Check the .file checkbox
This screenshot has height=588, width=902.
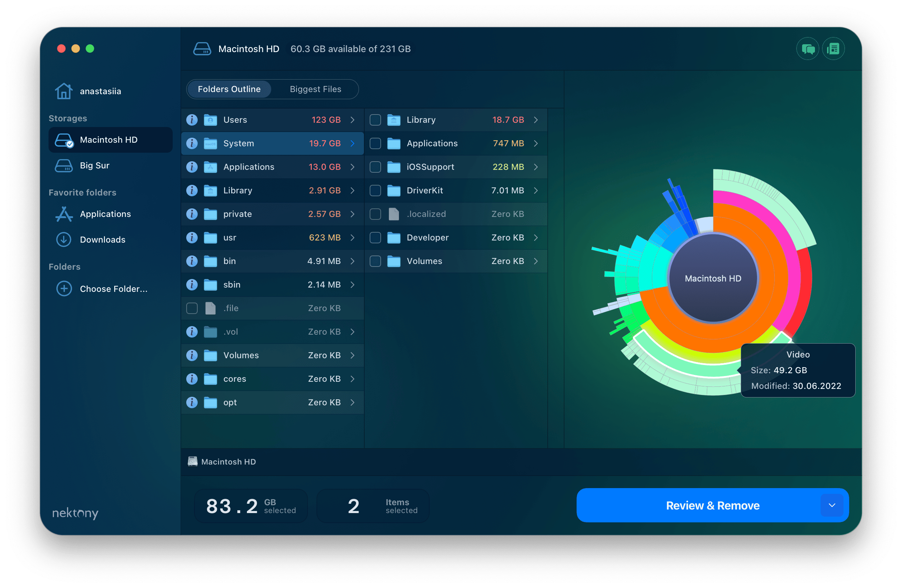point(192,308)
